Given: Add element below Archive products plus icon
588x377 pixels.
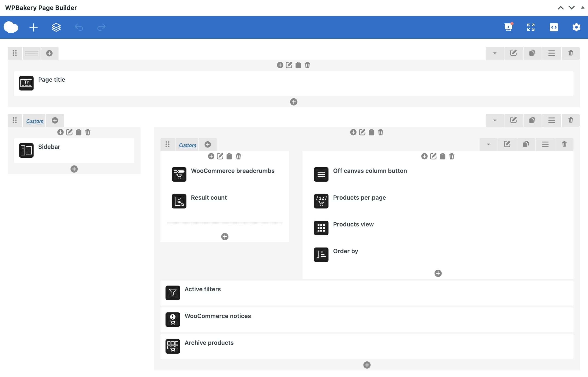Looking at the screenshot, I should point(367,365).
